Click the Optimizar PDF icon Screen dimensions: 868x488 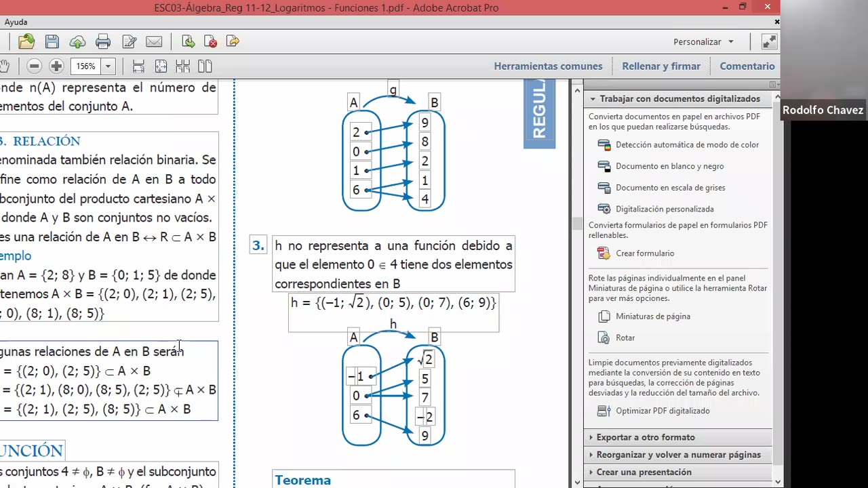(x=604, y=411)
